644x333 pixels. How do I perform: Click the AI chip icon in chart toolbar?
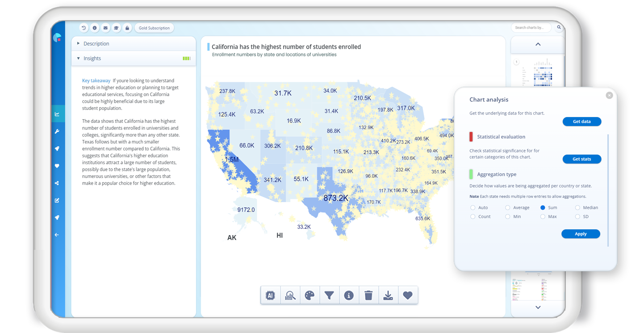click(270, 295)
